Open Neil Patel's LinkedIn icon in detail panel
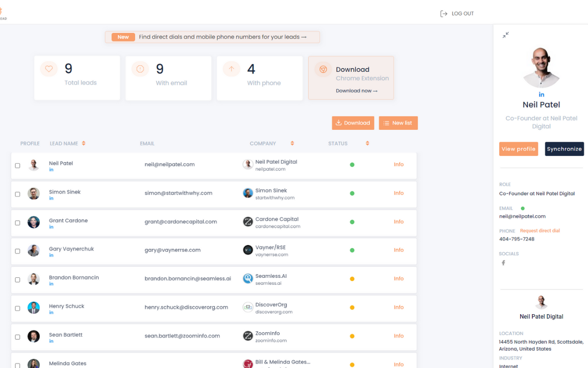Viewport: 588px width, 368px height. click(x=542, y=95)
